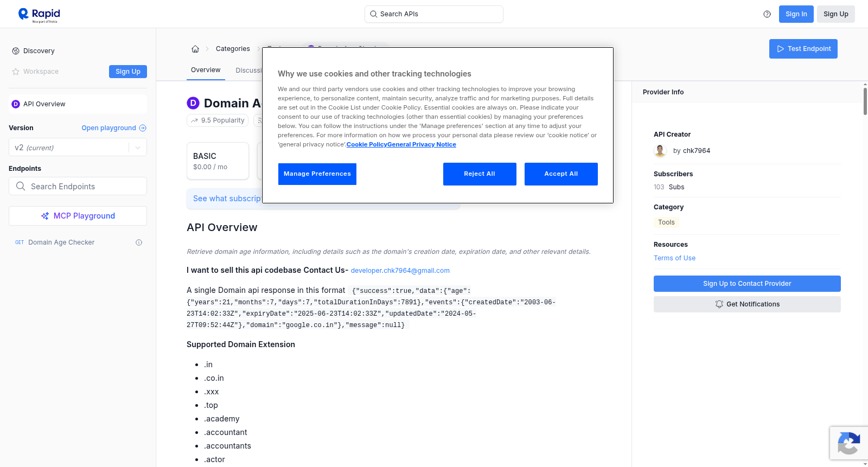Image resolution: width=868 pixels, height=467 pixels.
Task: Click the sidebar Sign Up button
Action: pos(128,72)
